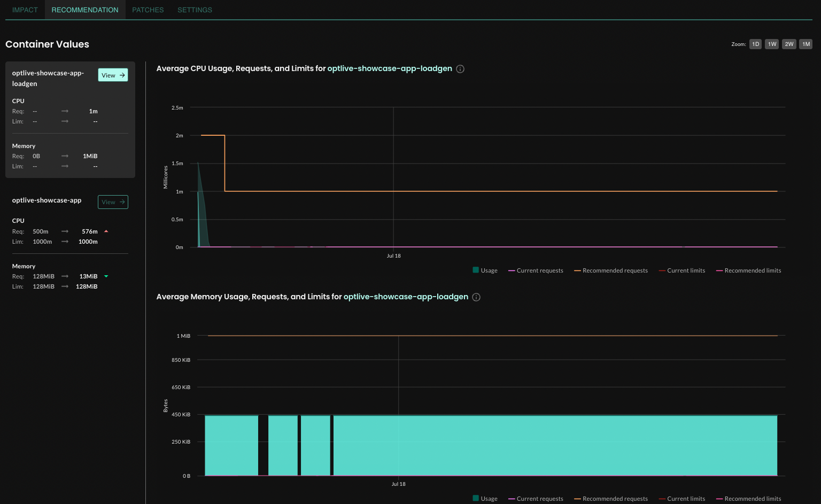821x504 pixels.
Task: Toggle Current requests in Memory chart legend
Action: pos(539,499)
